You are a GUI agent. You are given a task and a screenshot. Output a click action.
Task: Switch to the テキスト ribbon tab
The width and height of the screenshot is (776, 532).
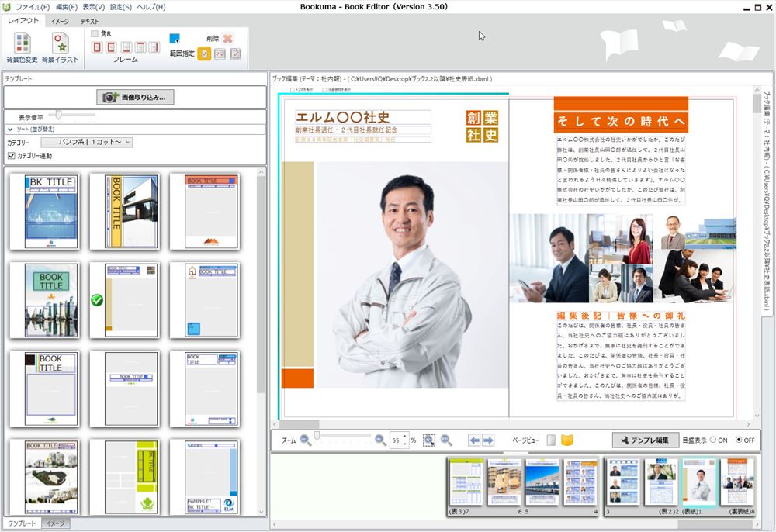click(x=89, y=21)
